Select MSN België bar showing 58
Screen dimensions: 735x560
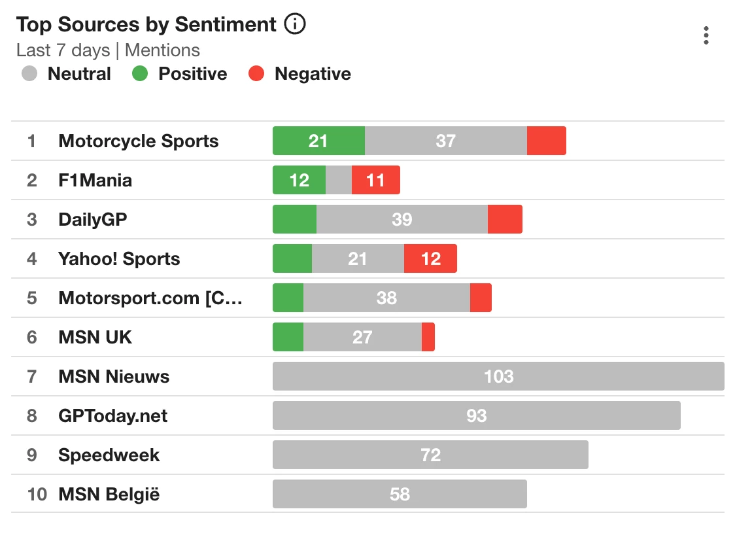point(400,495)
